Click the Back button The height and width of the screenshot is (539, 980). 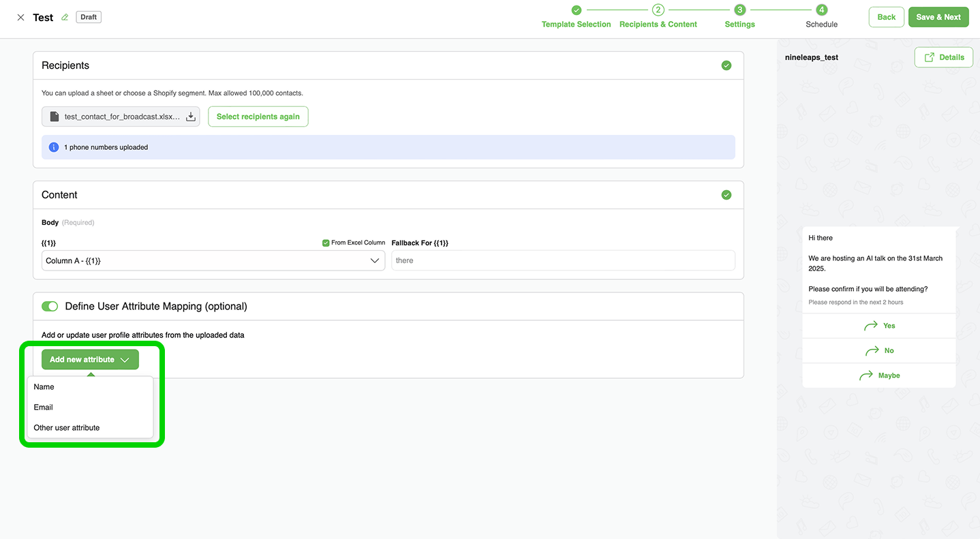tap(886, 17)
